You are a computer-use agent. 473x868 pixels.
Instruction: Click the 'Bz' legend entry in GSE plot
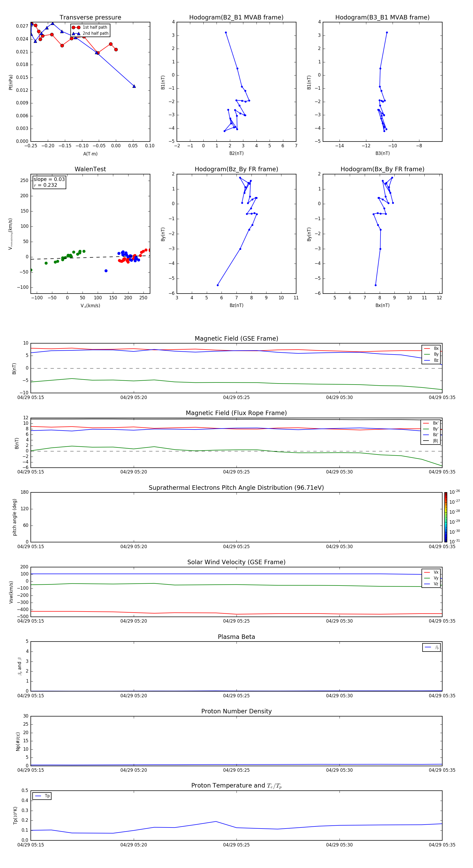pos(431,360)
